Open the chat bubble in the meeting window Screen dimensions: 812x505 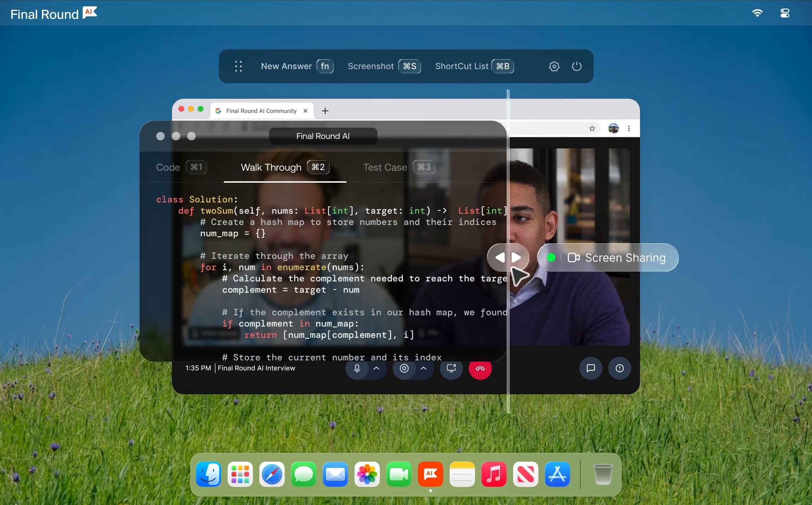coord(590,368)
